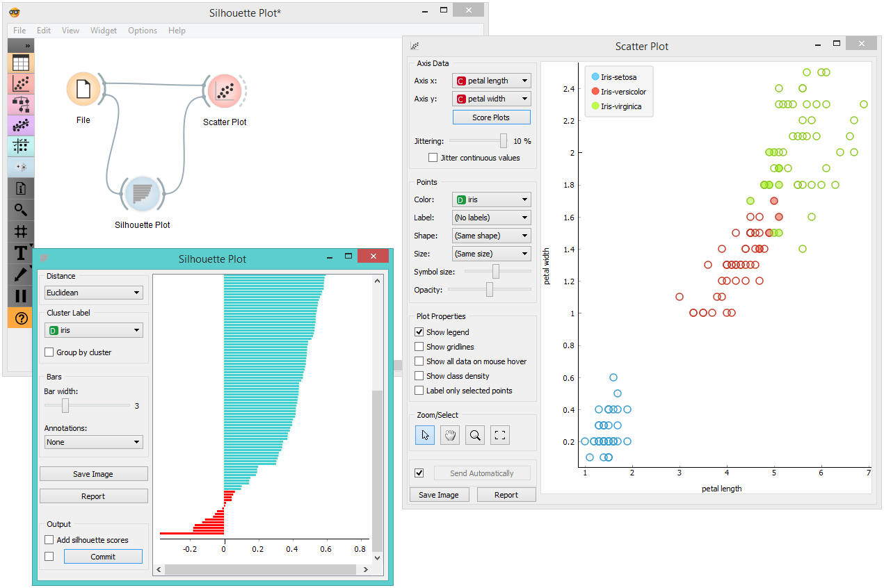
Task: Click the Scatter Plot window title icon
Action: [415, 46]
